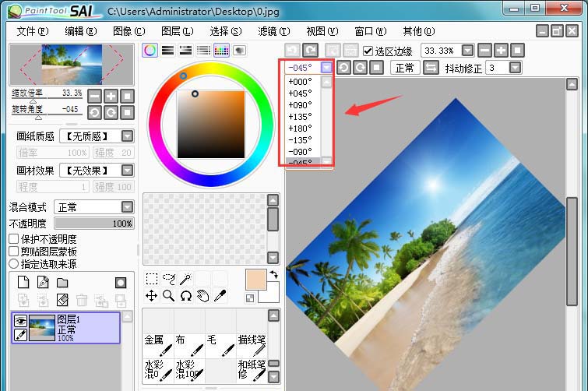The height and width of the screenshot is (391, 588).
Task: Enable the 保护不透明度 checkbox
Action: 14,239
